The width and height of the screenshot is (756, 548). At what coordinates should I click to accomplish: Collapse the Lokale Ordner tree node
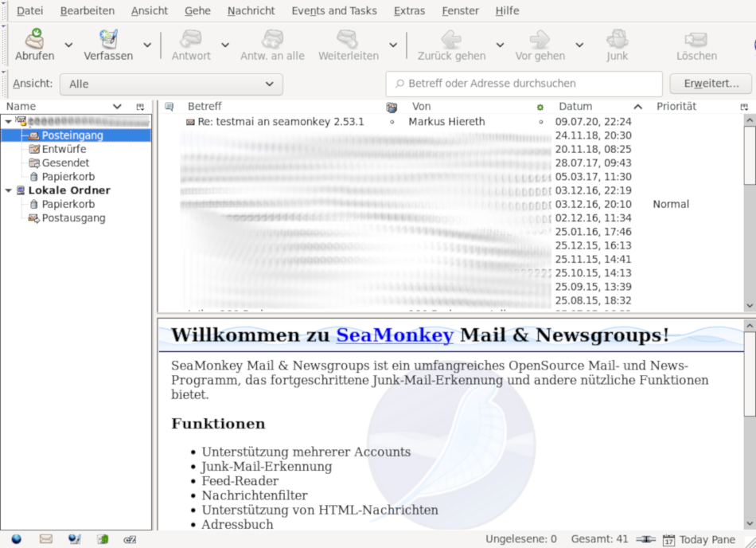[x=8, y=190]
